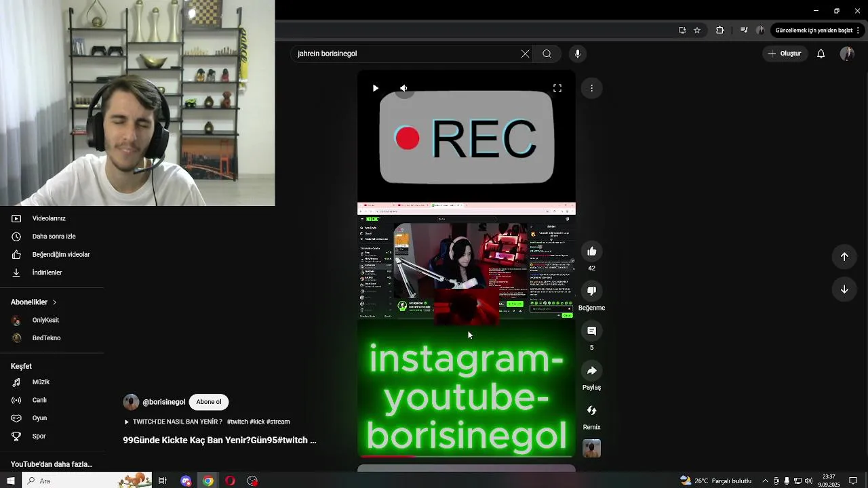The width and height of the screenshot is (868, 488).
Task: Open comments showing 5 comments
Action: coord(591,331)
